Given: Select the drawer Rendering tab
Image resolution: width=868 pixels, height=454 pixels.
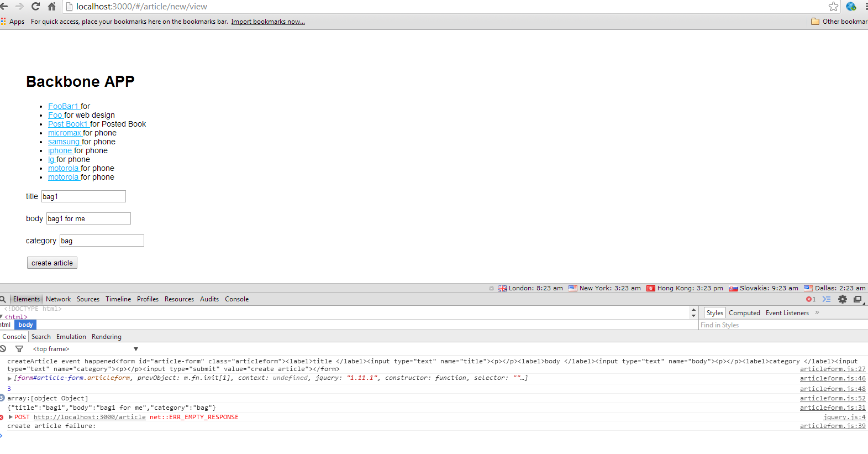Looking at the screenshot, I should pos(107,337).
